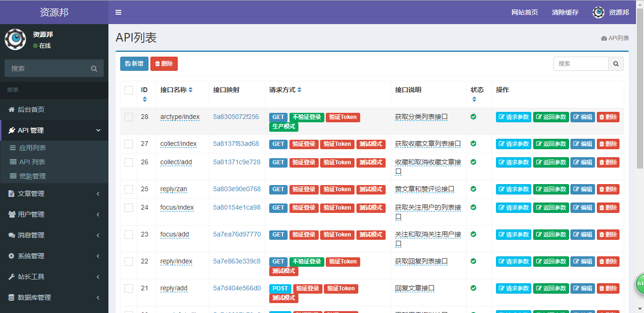Check the row checkbox for ID 28
Screen dimensions: 644x313
coord(129,117)
